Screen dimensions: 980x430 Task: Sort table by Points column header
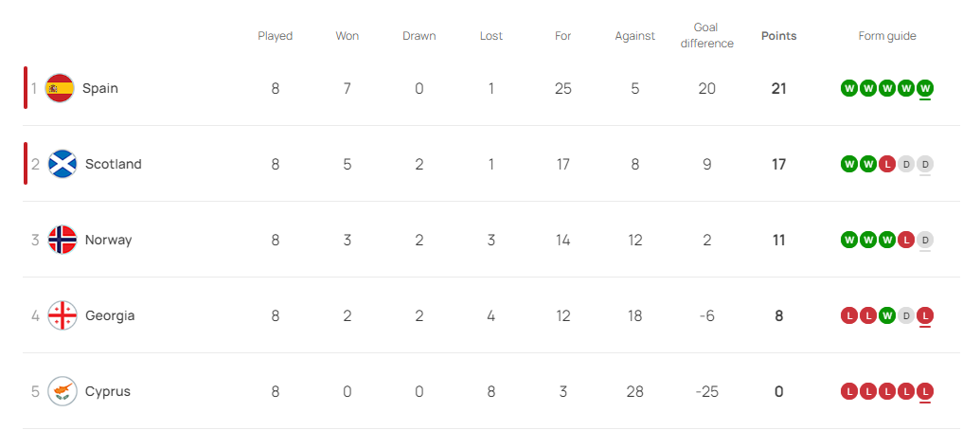click(778, 36)
